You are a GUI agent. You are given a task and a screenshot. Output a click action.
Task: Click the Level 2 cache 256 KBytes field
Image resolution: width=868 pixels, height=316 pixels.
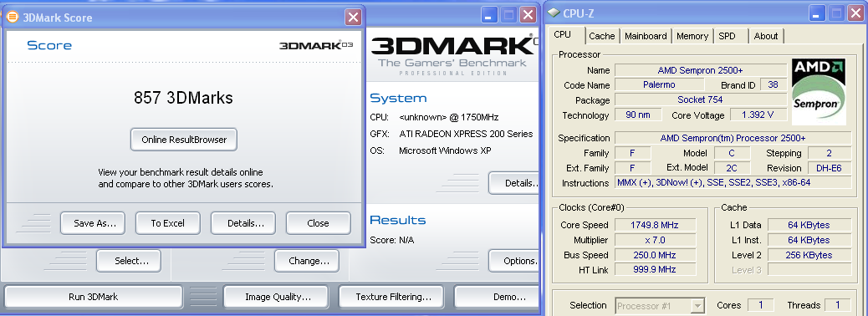pyautogui.click(x=809, y=255)
